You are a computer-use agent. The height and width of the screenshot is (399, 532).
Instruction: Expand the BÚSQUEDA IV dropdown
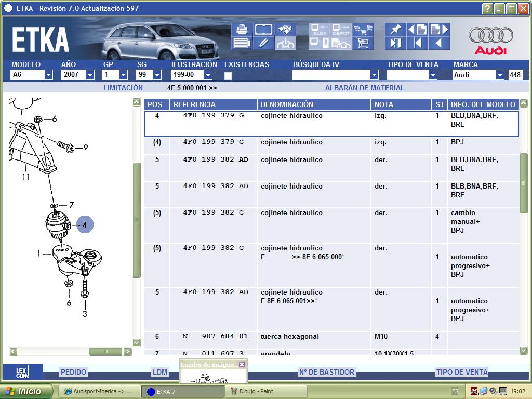click(x=374, y=75)
